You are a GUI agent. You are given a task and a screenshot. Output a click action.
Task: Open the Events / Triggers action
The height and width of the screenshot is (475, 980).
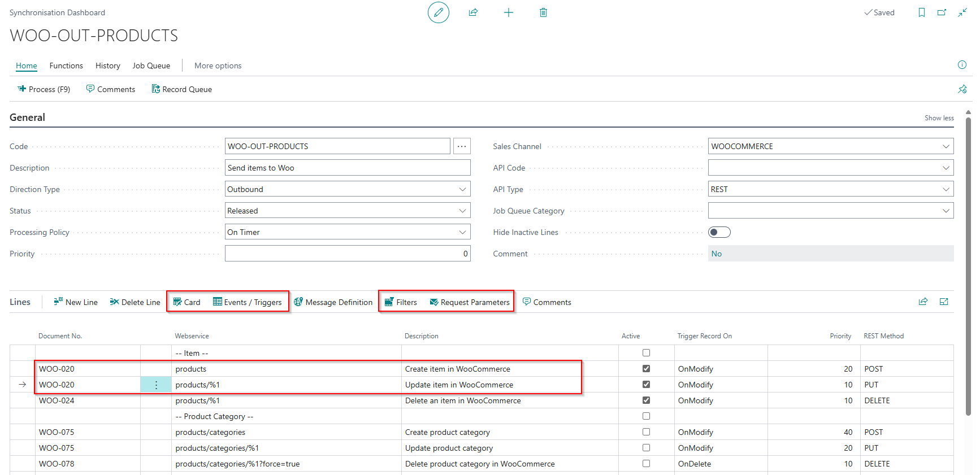[247, 302]
